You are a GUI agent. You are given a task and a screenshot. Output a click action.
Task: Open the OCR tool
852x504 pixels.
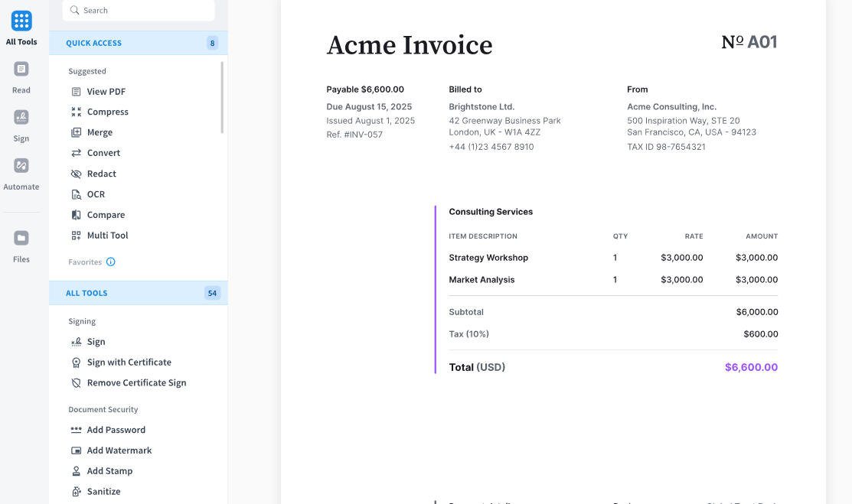(96, 194)
